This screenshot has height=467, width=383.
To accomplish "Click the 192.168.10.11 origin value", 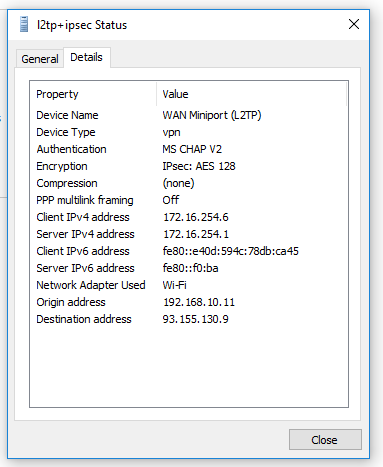I will [x=199, y=302].
